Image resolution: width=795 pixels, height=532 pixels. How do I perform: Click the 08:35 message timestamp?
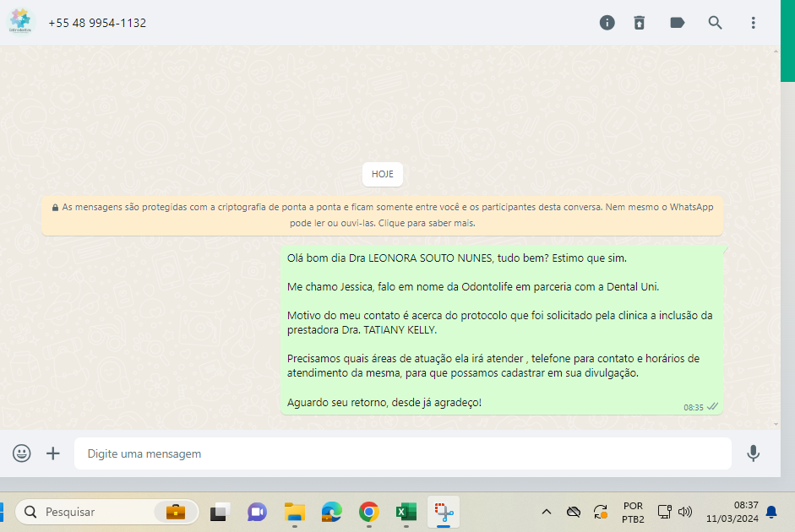point(693,407)
